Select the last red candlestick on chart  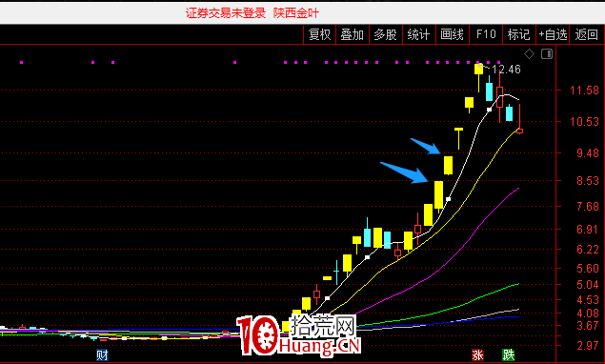coord(520,131)
